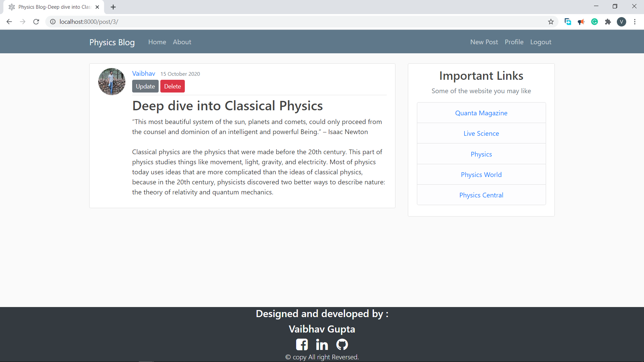The width and height of the screenshot is (644, 362).
Task: Open the About page in navbar
Action: [x=182, y=42]
